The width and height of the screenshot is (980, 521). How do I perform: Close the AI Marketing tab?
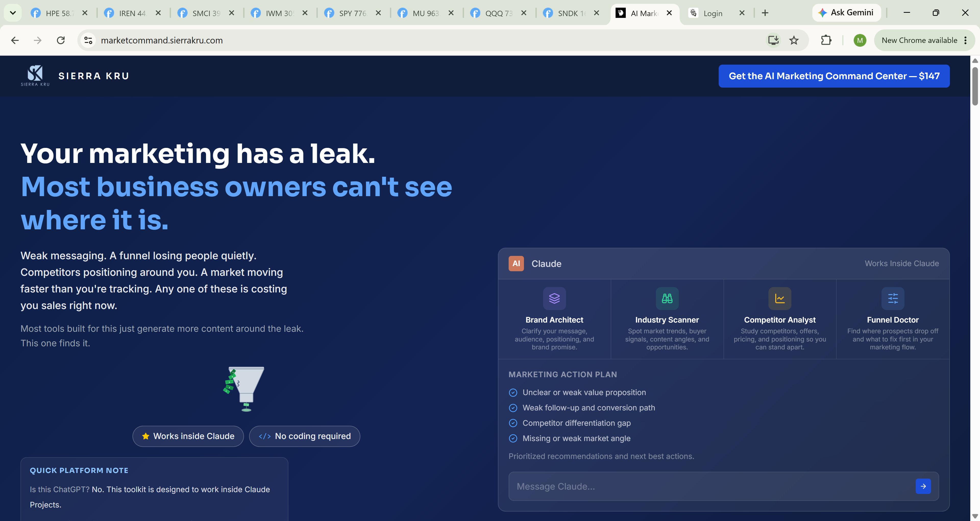(x=669, y=13)
